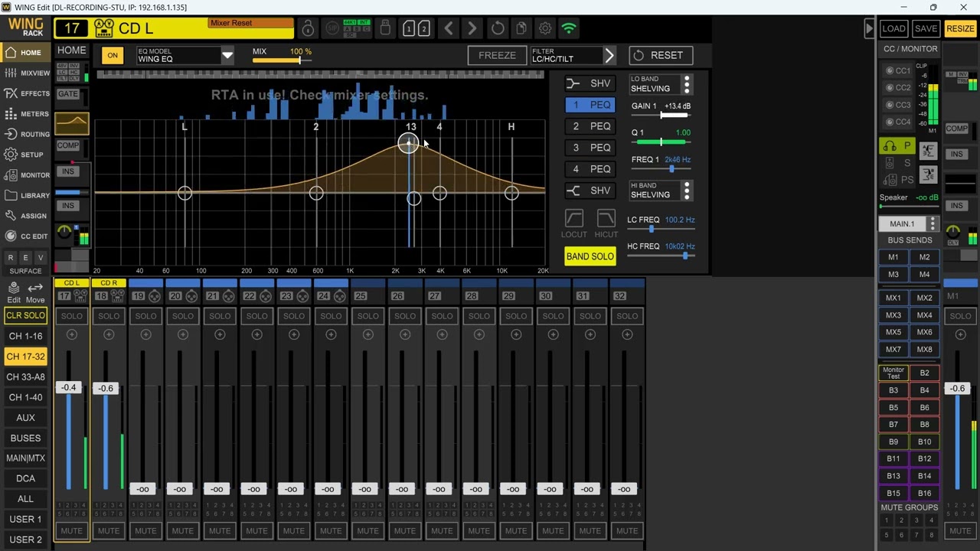Select the 2 PEQ band

point(590,126)
